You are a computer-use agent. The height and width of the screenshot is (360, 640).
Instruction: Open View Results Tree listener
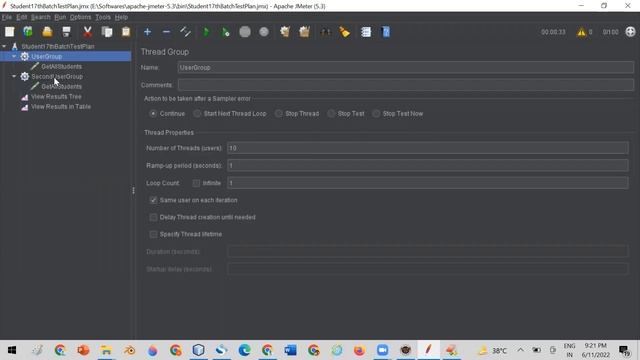(x=56, y=97)
